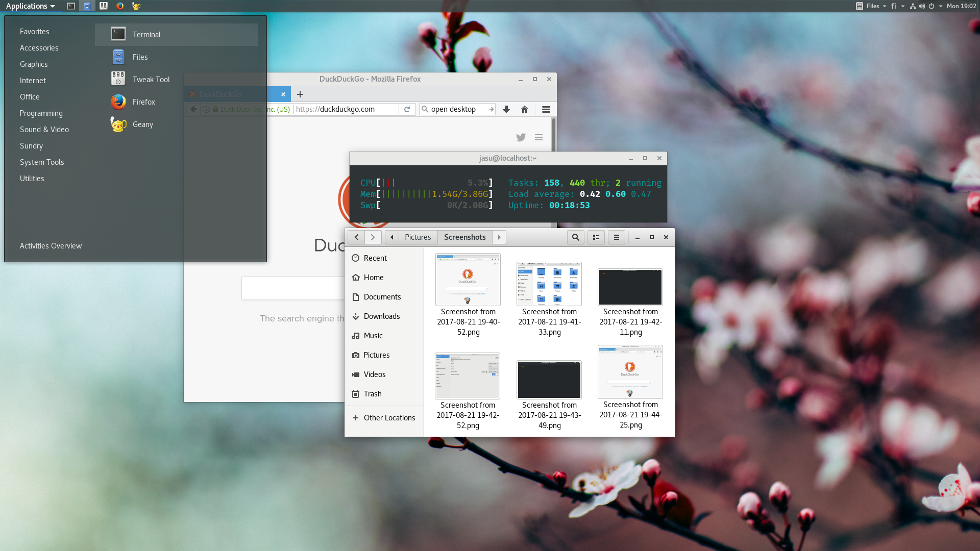
Task: Open search engine dropdown in Firefox search bar
Action: (x=425, y=109)
